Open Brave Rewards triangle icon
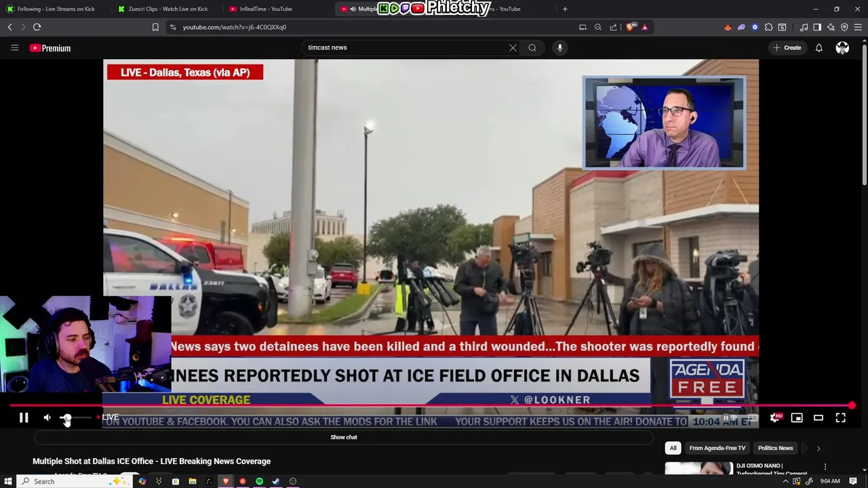Image resolution: width=868 pixels, height=488 pixels. pyautogui.click(x=644, y=27)
